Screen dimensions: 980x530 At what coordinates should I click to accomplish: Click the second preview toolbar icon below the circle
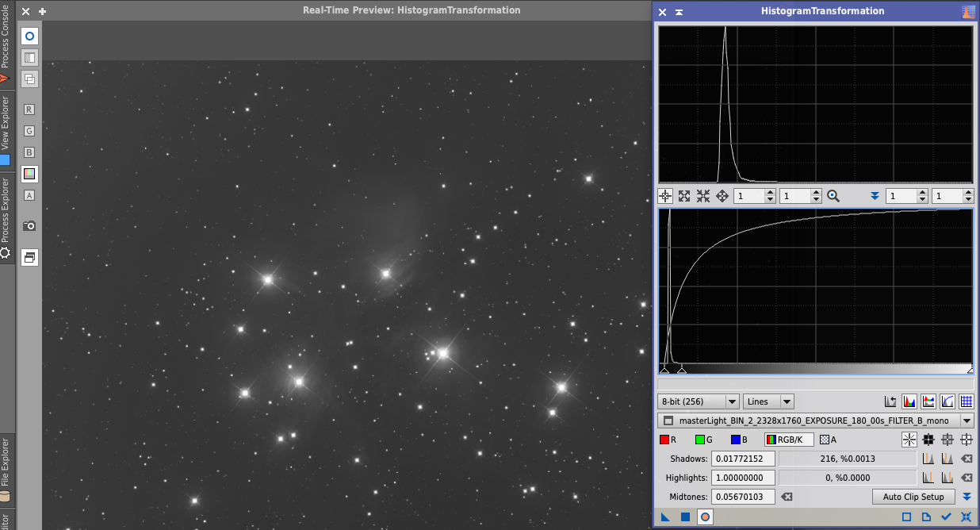(x=29, y=58)
